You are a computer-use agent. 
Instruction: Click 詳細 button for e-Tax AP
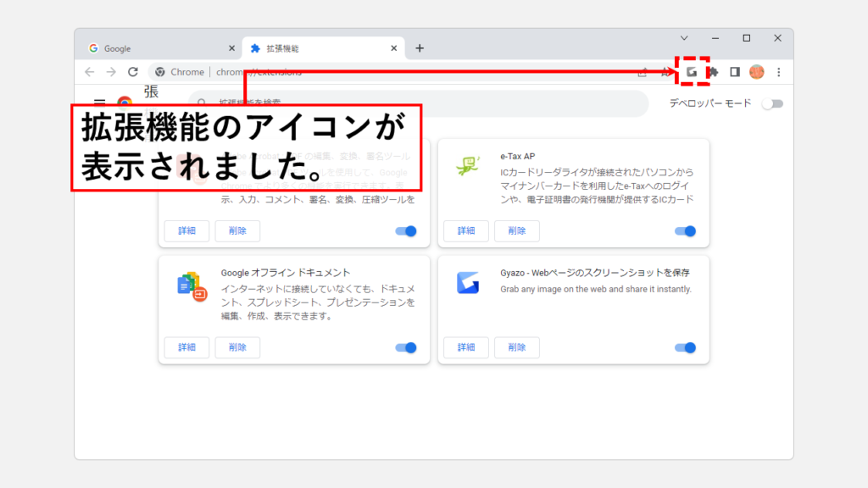466,231
